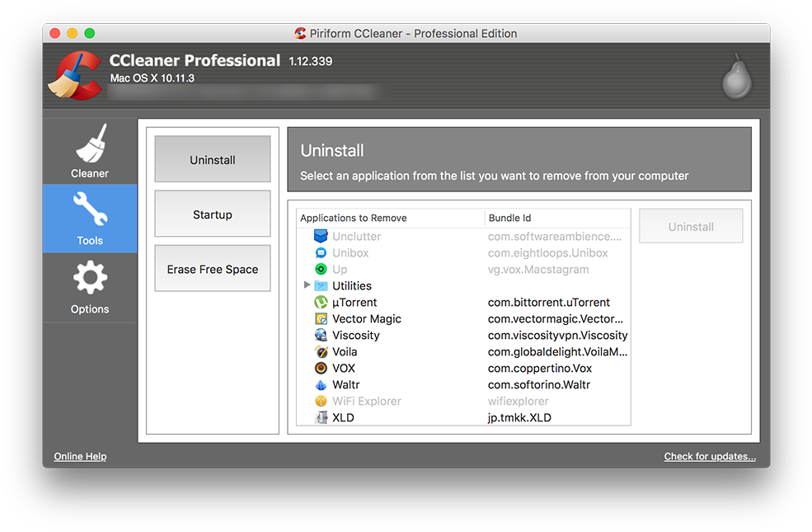Select Unibox from the applications list

(x=348, y=252)
